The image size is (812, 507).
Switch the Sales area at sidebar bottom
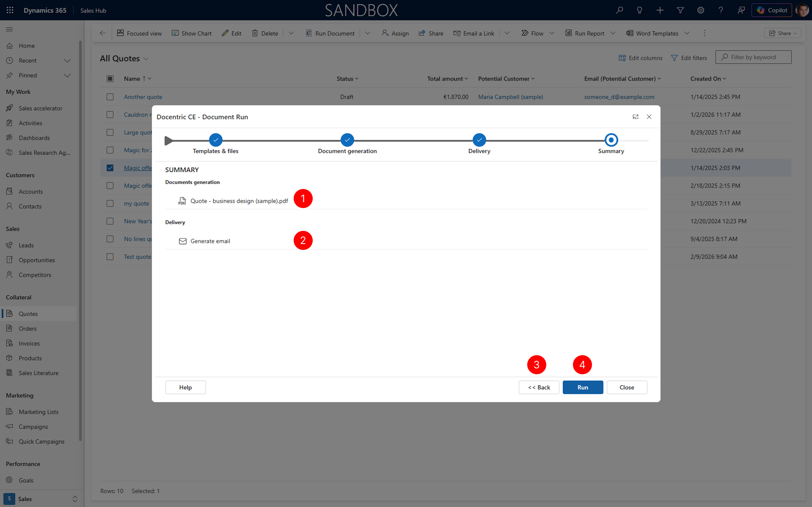pos(41,499)
